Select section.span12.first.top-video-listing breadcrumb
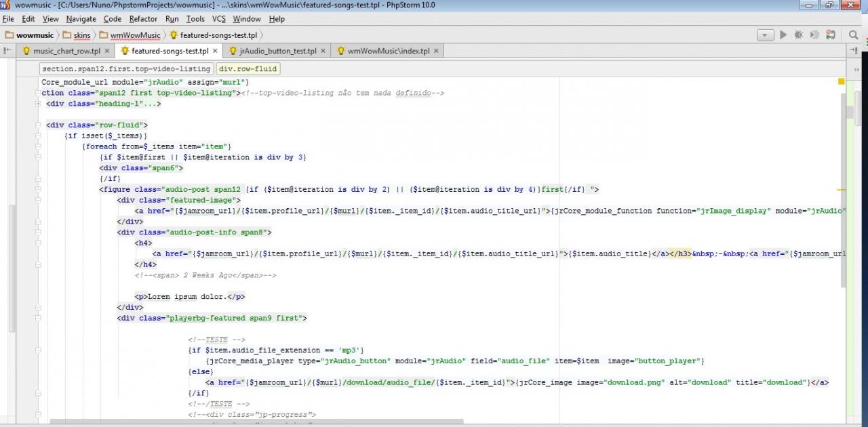The height and width of the screenshot is (427, 868). pyautogui.click(x=126, y=69)
